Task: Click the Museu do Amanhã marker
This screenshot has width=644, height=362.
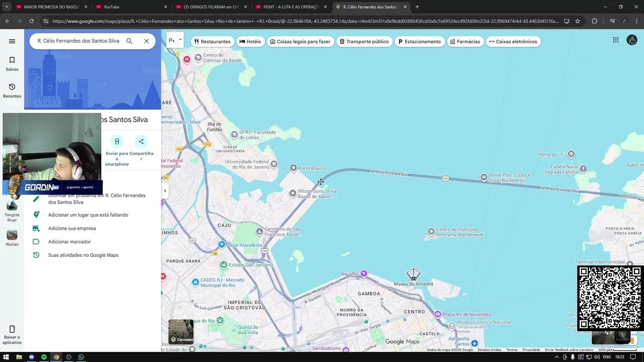Action: tap(413, 274)
